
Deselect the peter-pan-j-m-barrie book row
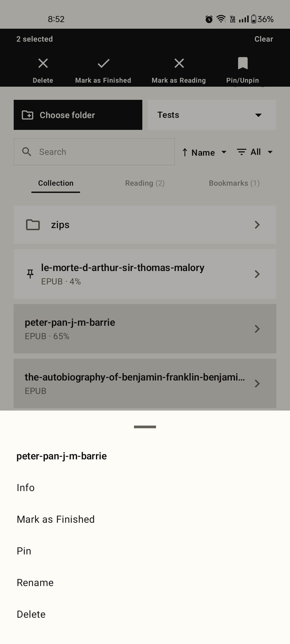pyautogui.click(x=145, y=329)
